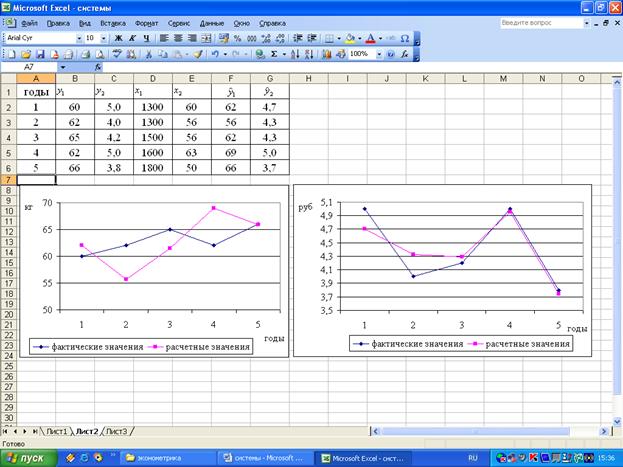Apply cell borders button

pos(329,39)
